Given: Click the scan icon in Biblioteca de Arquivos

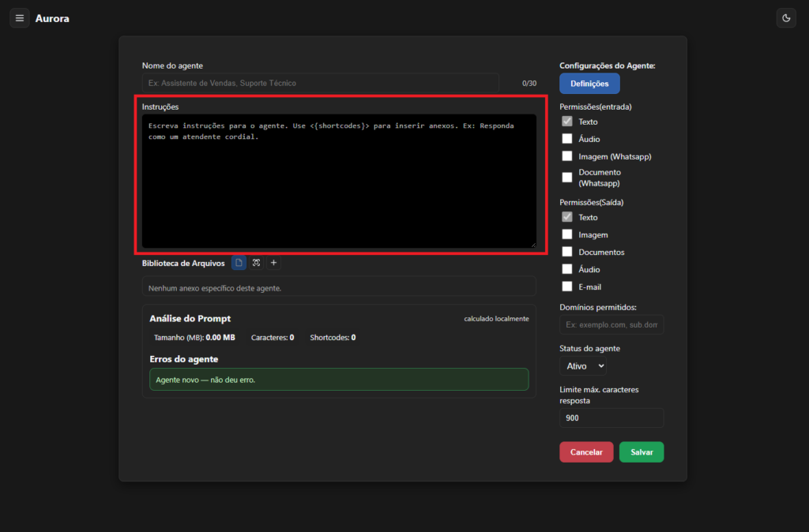Looking at the screenshot, I should click(x=256, y=263).
